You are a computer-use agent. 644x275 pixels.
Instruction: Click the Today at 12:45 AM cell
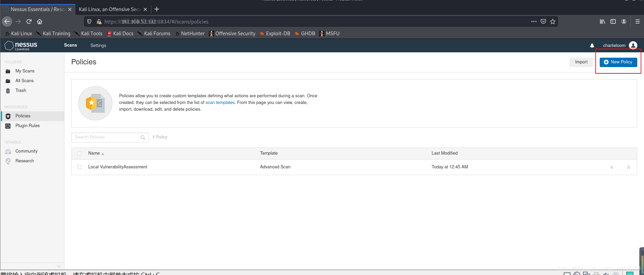click(450, 167)
